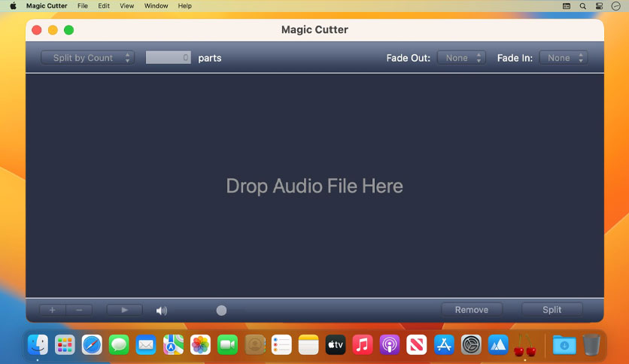The image size is (629, 364).
Task: Close the Magic Cutter window
Action: point(37,30)
